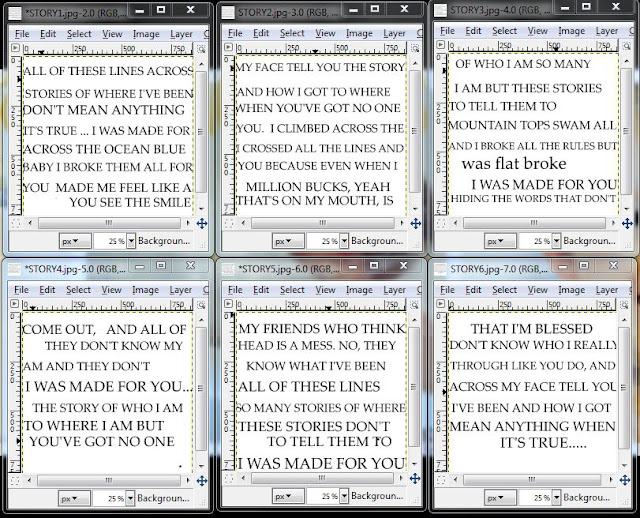640x518 pixels.
Task: Toggle Quick Mask in STORY1 window
Action: [x=16, y=223]
